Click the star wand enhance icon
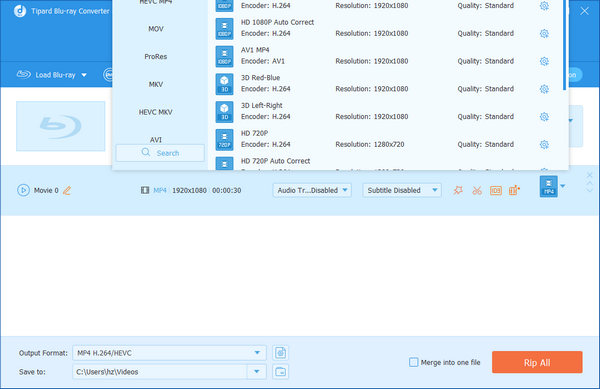The width and height of the screenshot is (600, 389). [x=458, y=190]
